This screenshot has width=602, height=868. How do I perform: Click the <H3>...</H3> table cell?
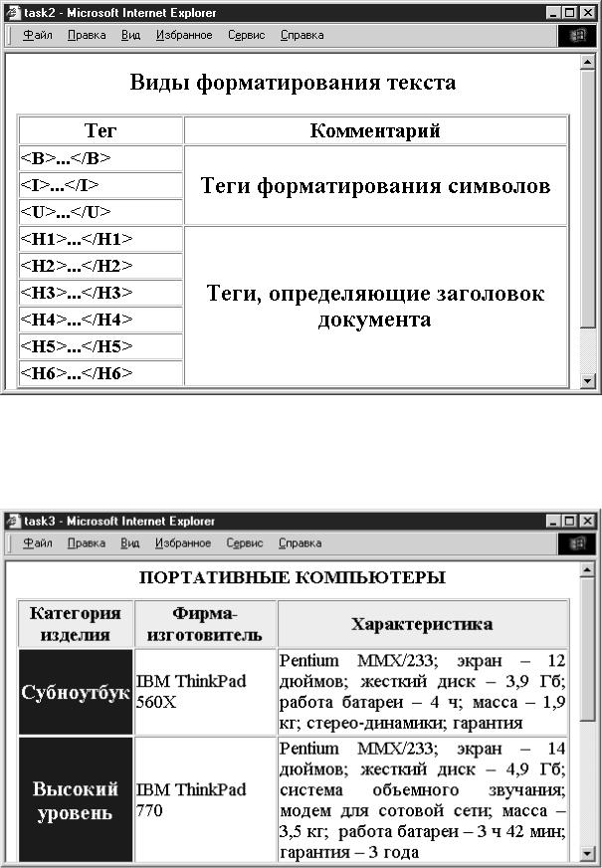100,293
